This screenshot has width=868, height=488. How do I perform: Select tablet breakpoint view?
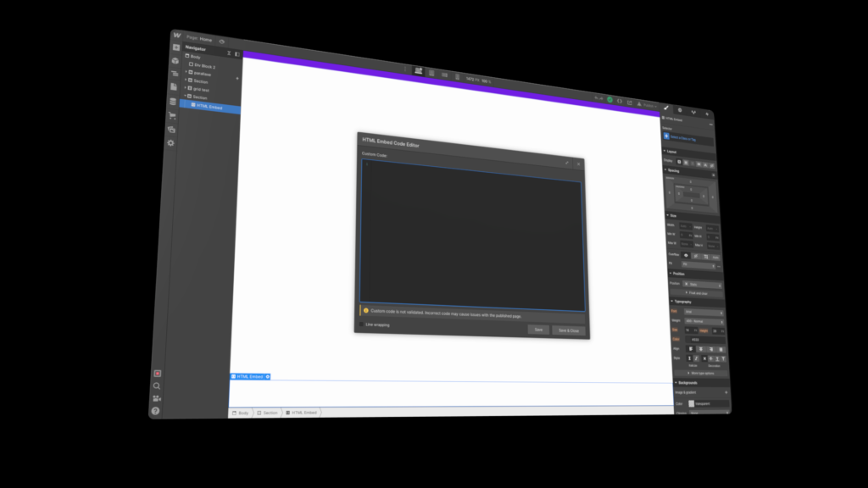coord(431,73)
